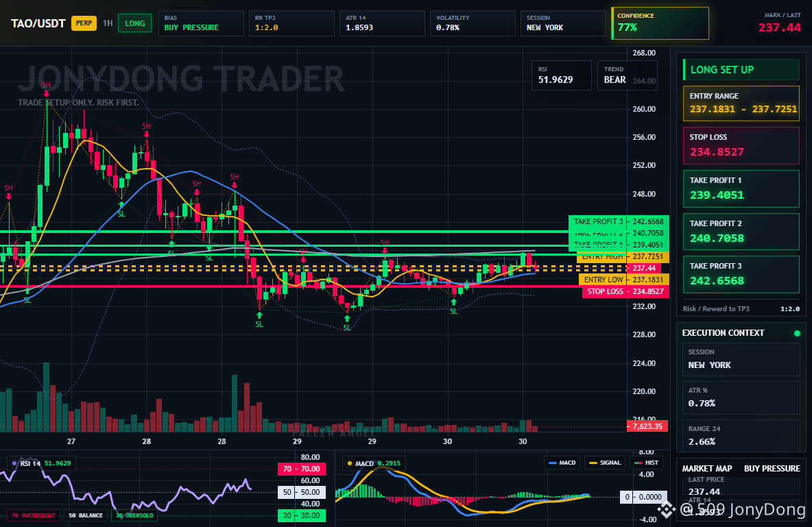Click Session New York in Execution Context
This screenshot has height=527, width=812.
pos(741,359)
